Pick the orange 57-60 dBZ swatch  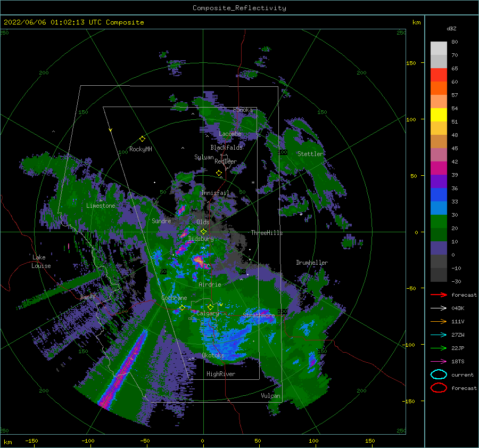point(439,88)
